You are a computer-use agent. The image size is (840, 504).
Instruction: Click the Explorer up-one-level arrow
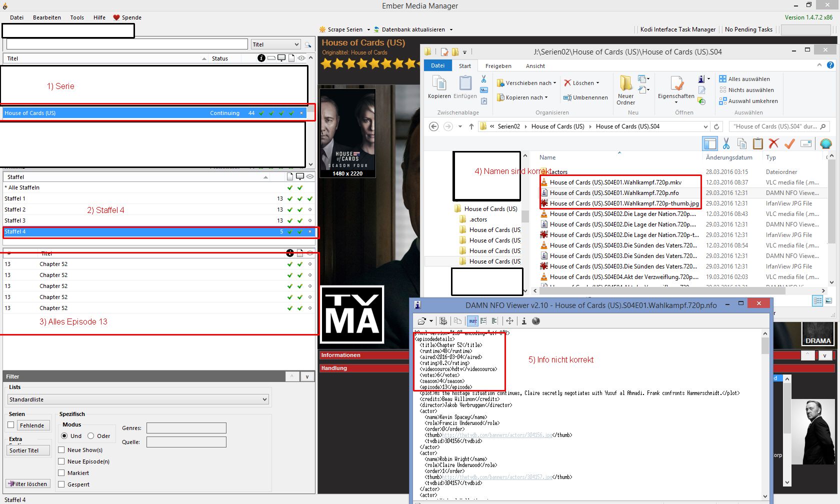pyautogui.click(x=471, y=126)
